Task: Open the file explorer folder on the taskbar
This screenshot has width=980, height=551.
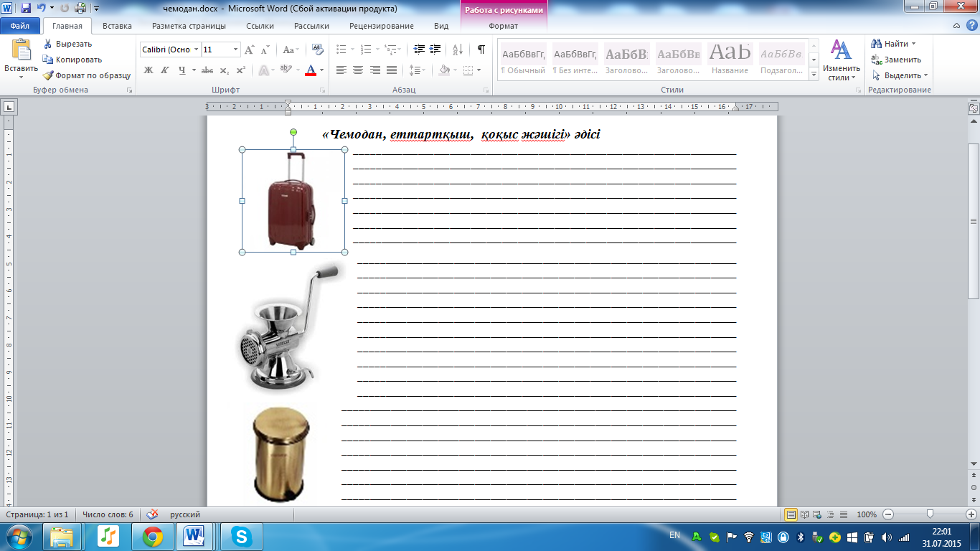Action: [62, 537]
